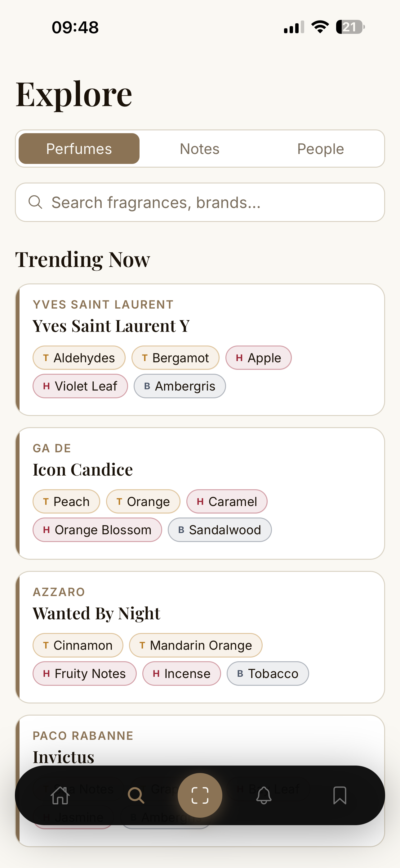The width and height of the screenshot is (400, 868).
Task: Select the Perfumes tab
Action: (x=79, y=149)
